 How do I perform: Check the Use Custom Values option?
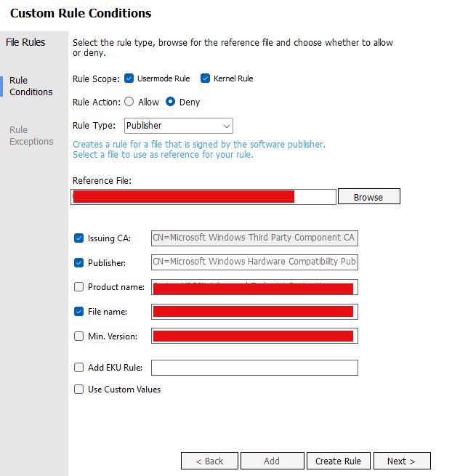(78, 390)
